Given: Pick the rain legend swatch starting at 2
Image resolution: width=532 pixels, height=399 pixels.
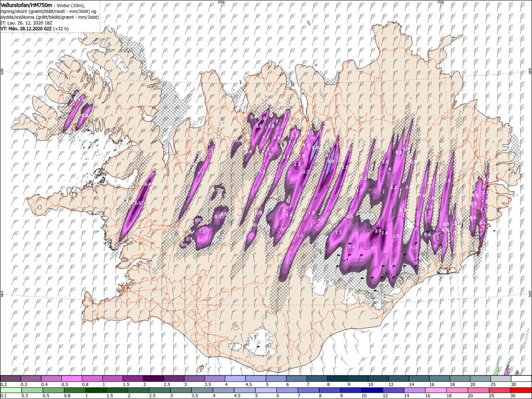Looking at the screenshot, I should click(138, 390).
